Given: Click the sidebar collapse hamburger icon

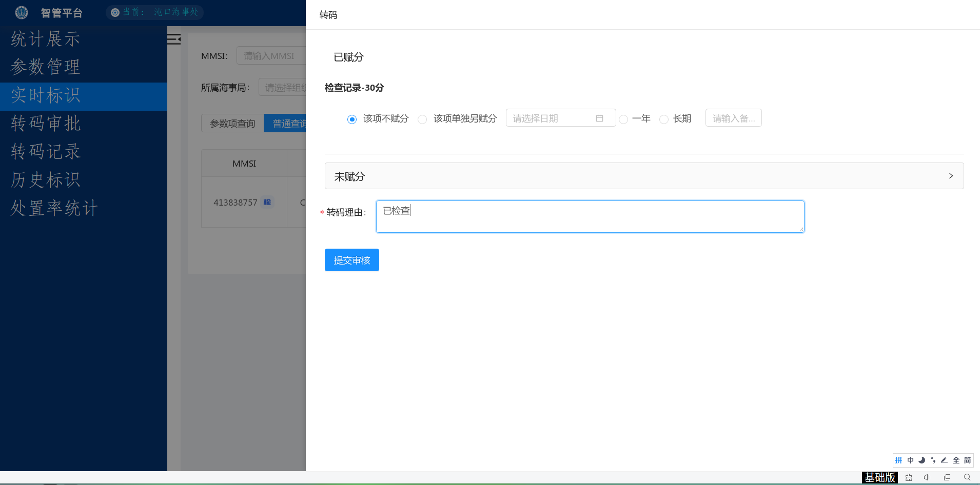Looking at the screenshot, I should (x=174, y=39).
